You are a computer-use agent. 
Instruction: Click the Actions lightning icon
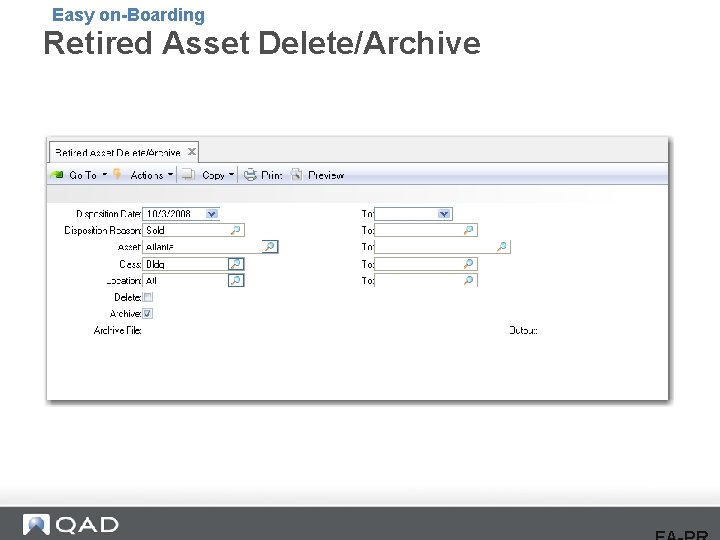point(118,174)
